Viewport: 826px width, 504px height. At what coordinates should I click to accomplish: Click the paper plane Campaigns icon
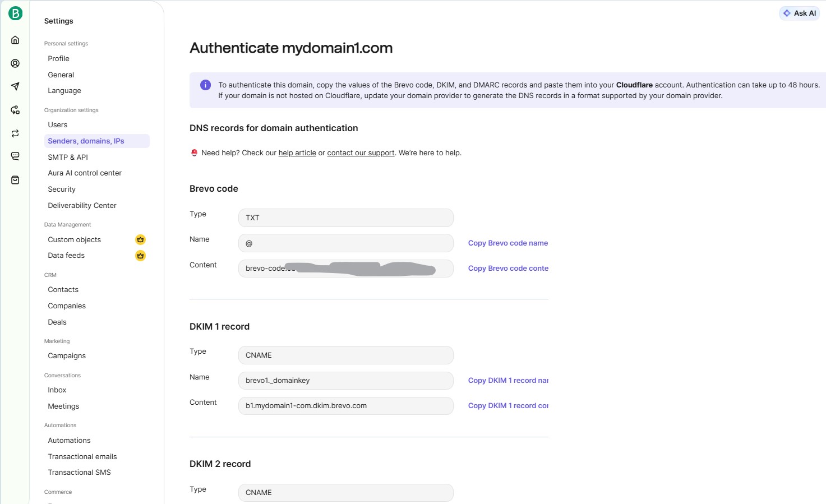click(15, 86)
